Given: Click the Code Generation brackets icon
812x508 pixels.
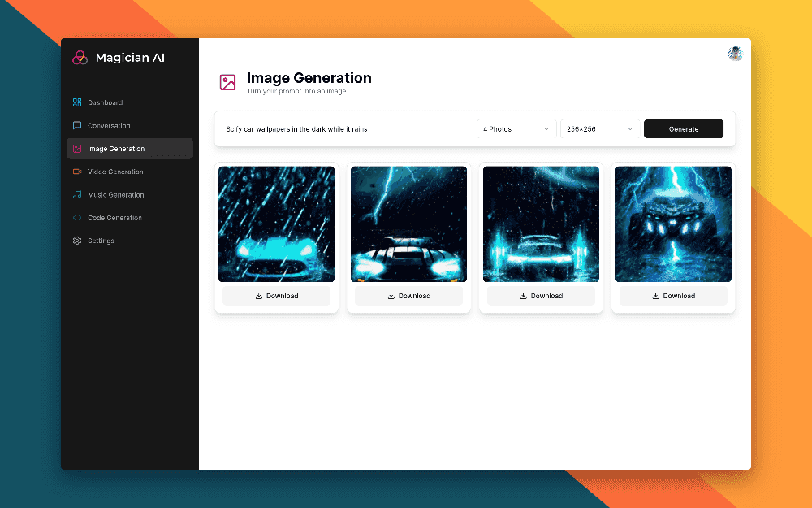Looking at the screenshot, I should point(77,218).
